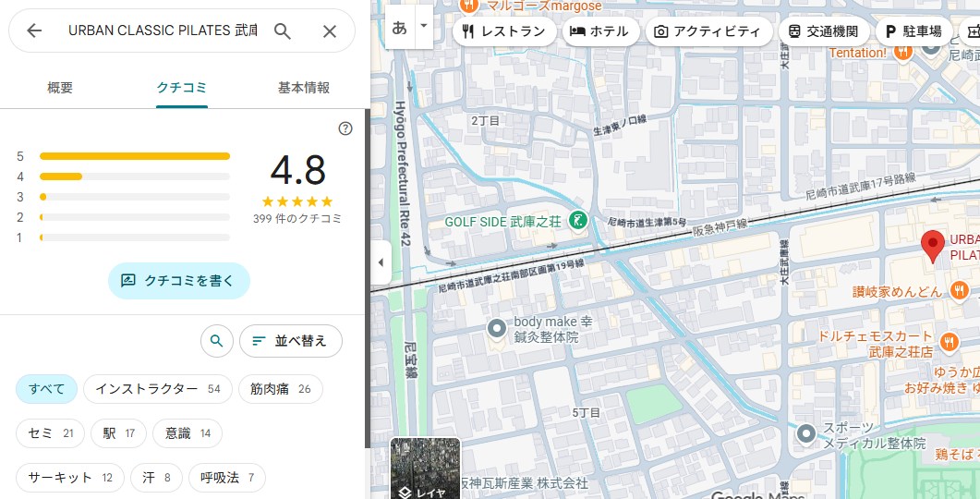This screenshot has width=980, height=499.
Task: Search within reviews via magnifier button
Action: (216, 341)
